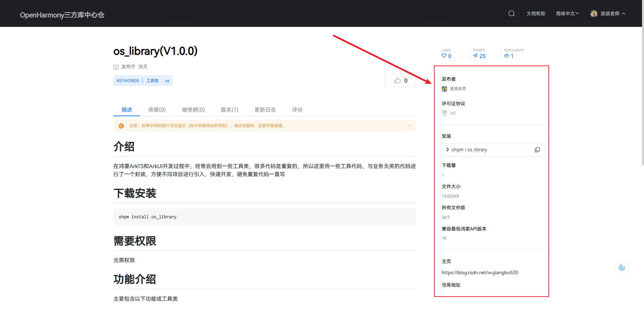The height and width of the screenshot is (312, 644).
Task: Click the 兼容最低鸿蒙API版本 label
Action: [x=464, y=229]
